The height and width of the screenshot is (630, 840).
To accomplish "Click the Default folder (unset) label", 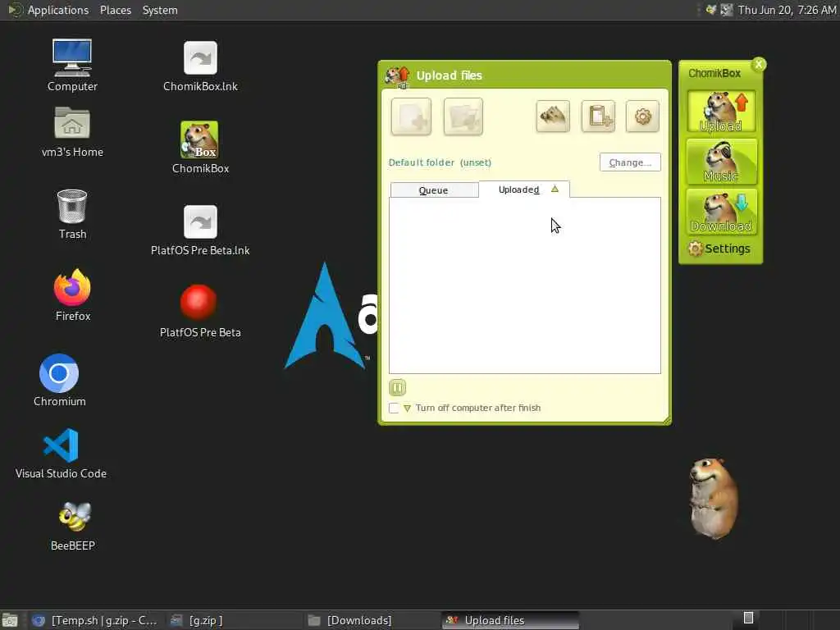I will tap(440, 162).
